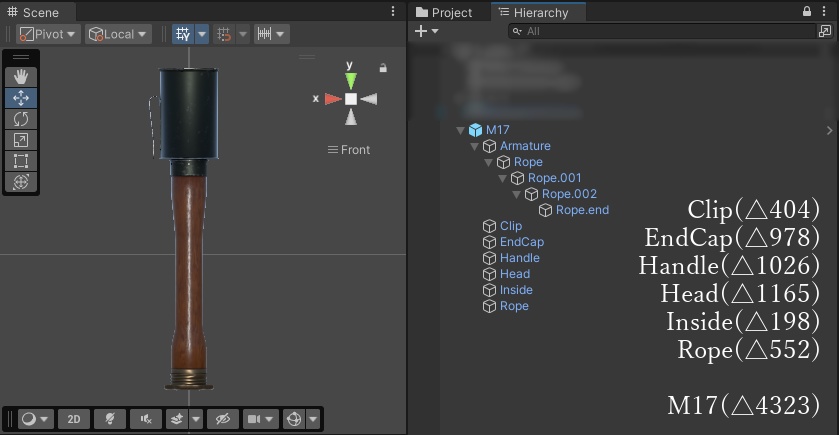Select the Scale tool
The image size is (839, 435).
click(x=21, y=140)
